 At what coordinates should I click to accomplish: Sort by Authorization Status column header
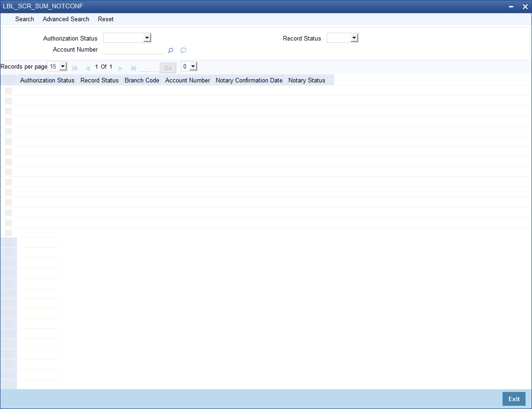coord(47,81)
